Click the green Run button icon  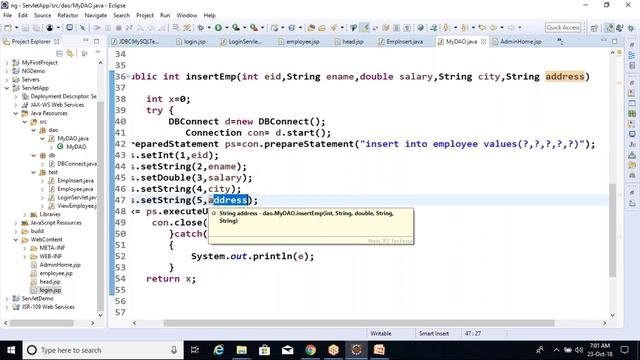click(218, 28)
